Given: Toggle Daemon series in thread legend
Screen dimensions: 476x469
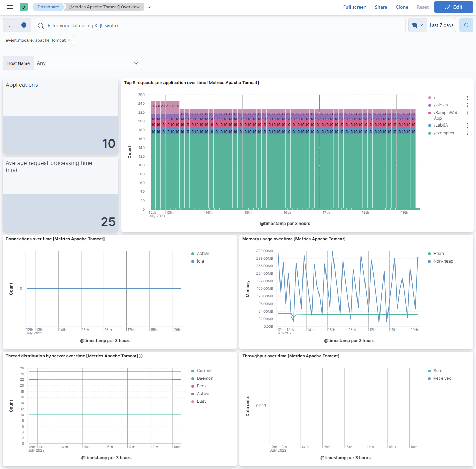Looking at the screenshot, I should [205, 378].
